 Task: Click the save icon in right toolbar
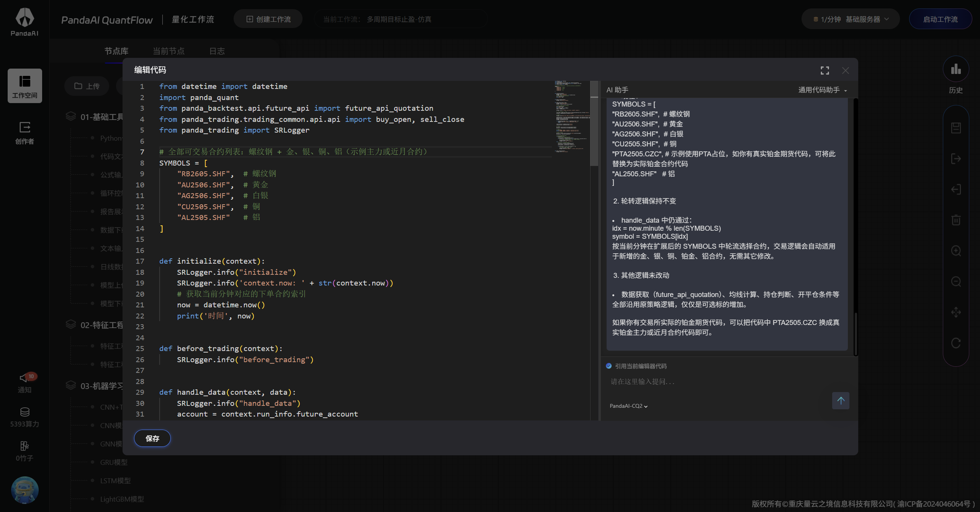click(956, 128)
